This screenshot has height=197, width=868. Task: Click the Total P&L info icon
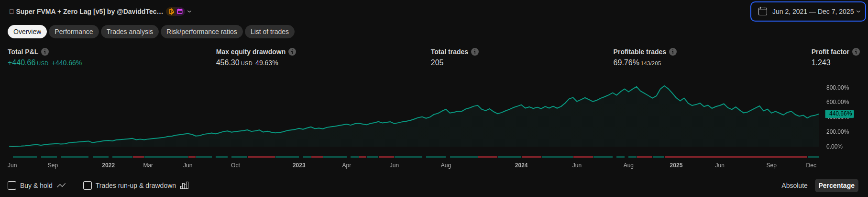click(x=45, y=52)
